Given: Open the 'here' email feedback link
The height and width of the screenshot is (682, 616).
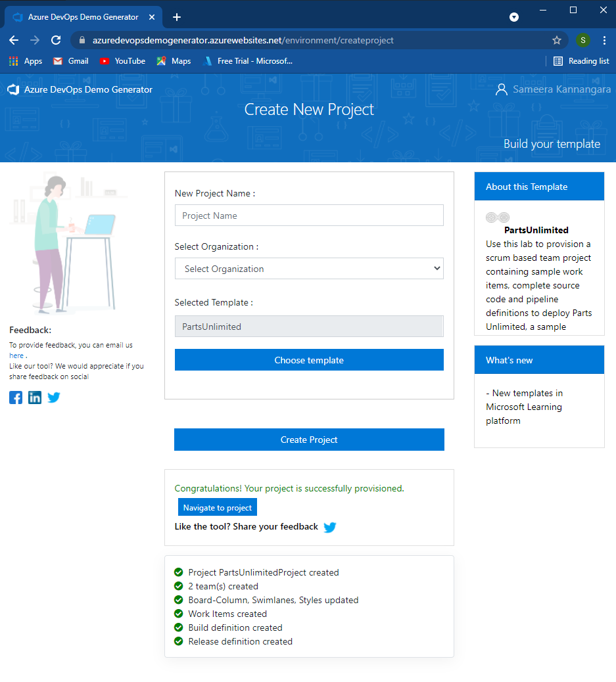Looking at the screenshot, I should tap(16, 355).
